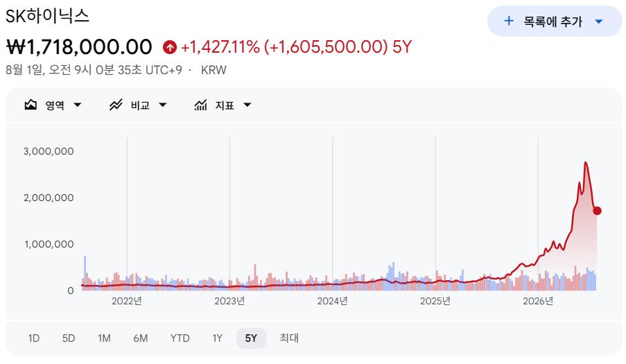
Task: Switch to the 1M time range
Action: click(x=104, y=338)
